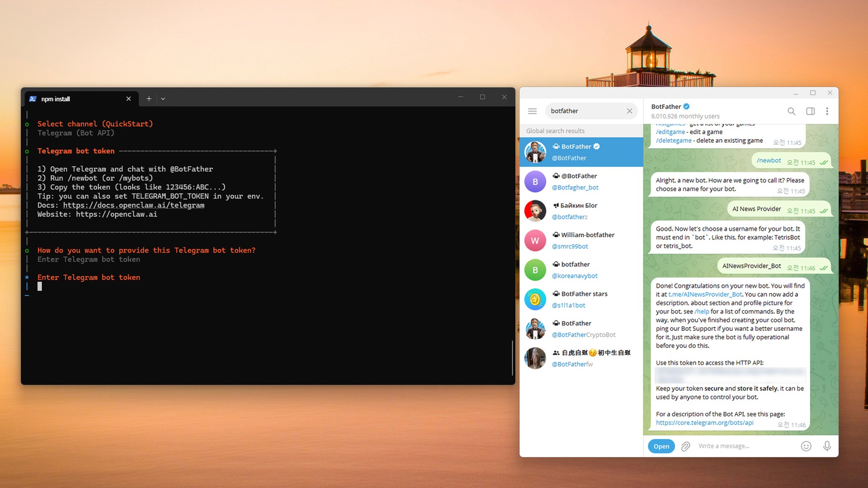Viewport: 868px width, 488px height.
Task: Open the terminal profile dropdown
Action: point(163,99)
